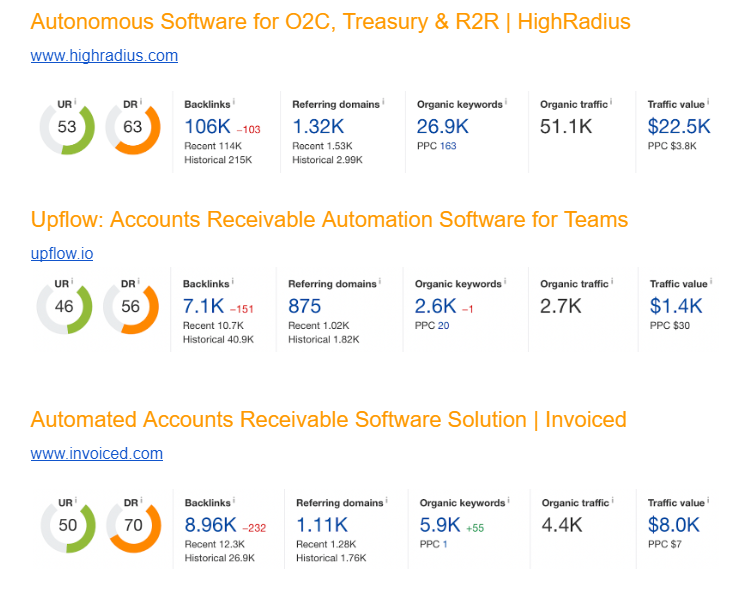Open Upflow backlinks count 7.1K
The height and width of the screenshot is (590, 747).
203,306
